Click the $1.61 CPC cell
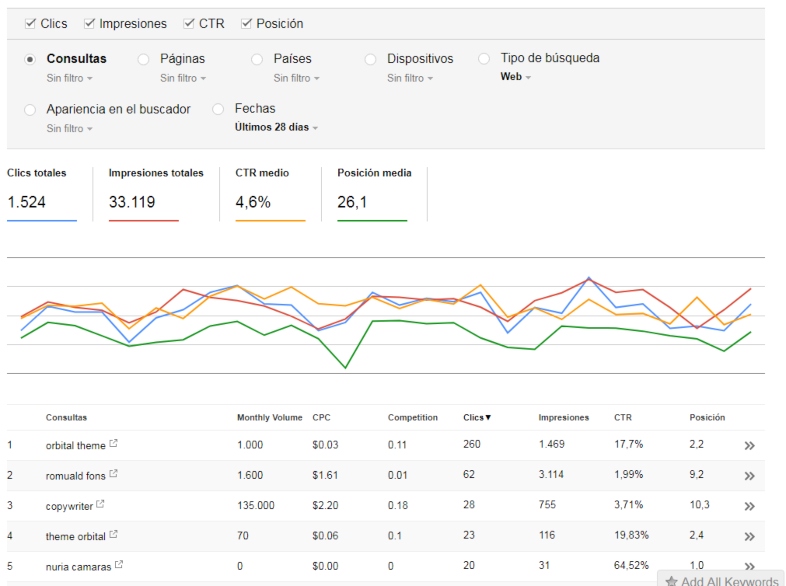This screenshot has width=786, height=586. click(x=325, y=475)
